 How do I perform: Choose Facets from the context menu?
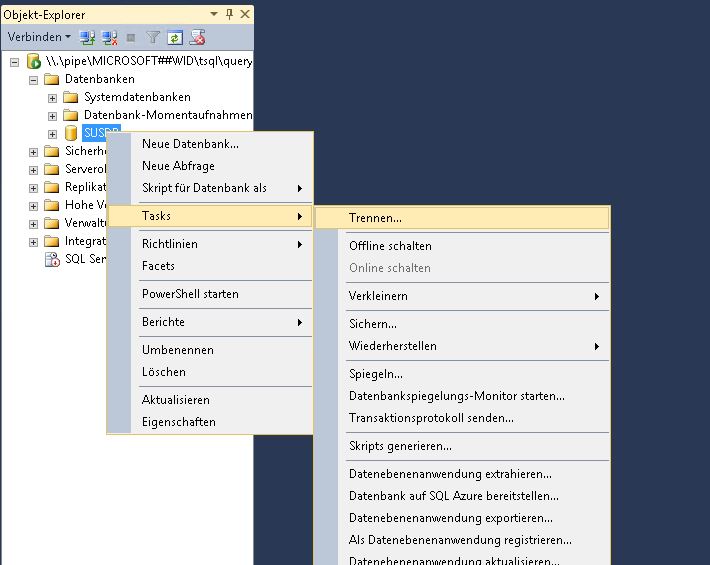[210, 266]
